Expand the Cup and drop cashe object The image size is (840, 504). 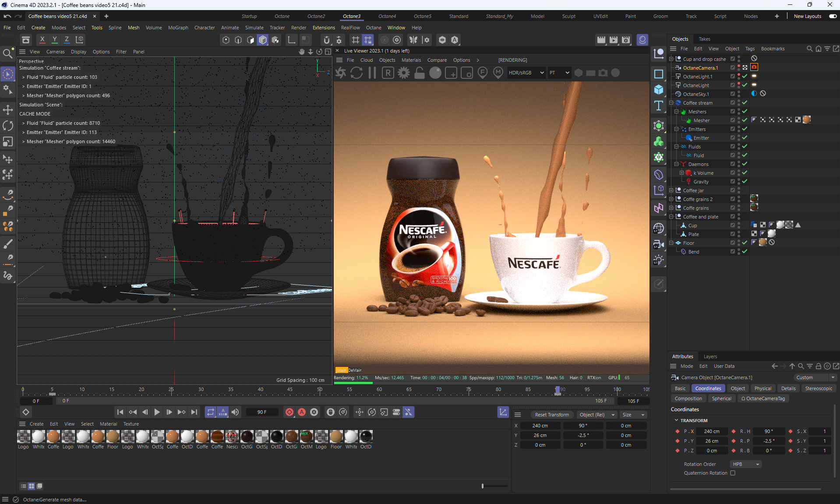(x=671, y=59)
